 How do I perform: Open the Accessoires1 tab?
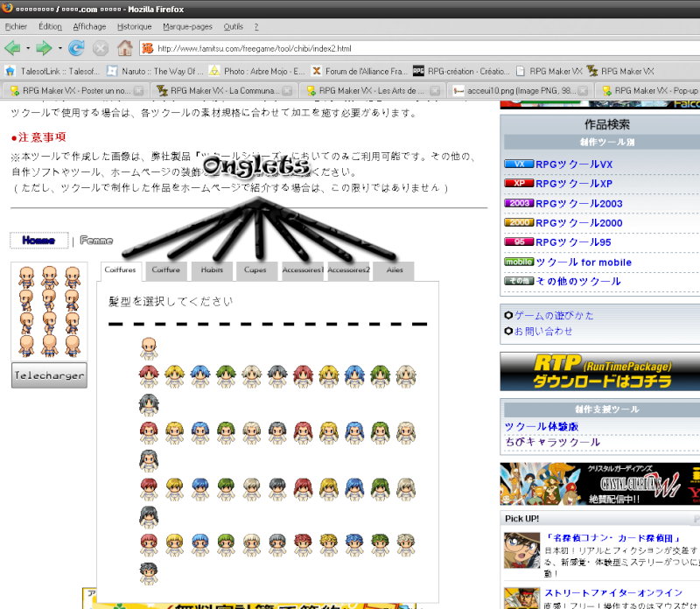pos(303,270)
